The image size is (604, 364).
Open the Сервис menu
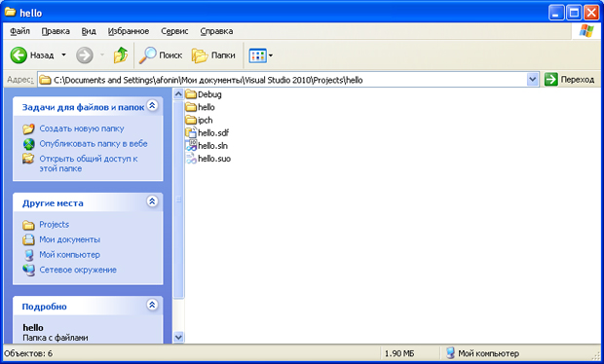pyautogui.click(x=174, y=31)
